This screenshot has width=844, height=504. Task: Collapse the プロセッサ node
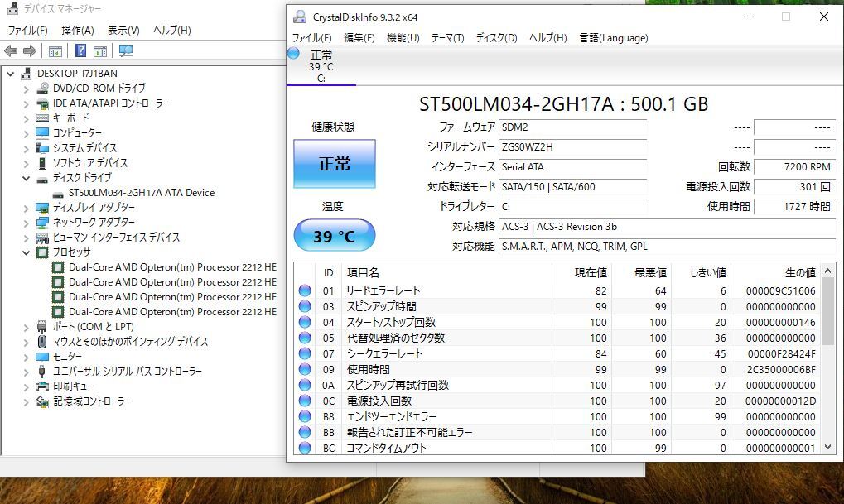[x=26, y=252]
